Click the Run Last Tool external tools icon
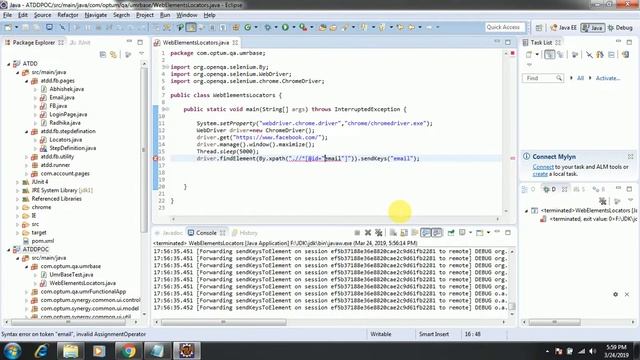 click(x=303, y=27)
